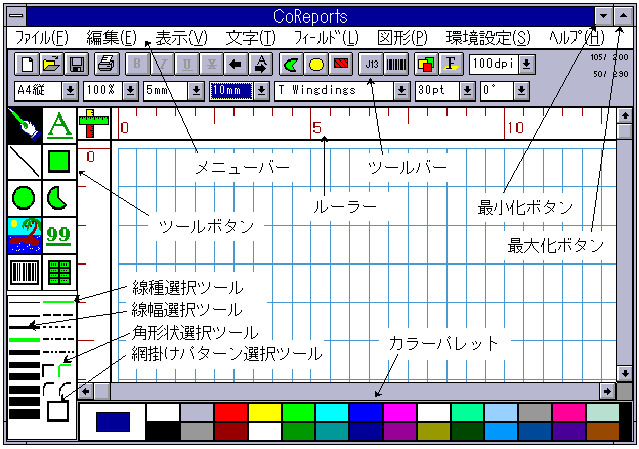The height and width of the screenshot is (449, 639).
Task: Toggle strikethrough text formatting
Action: (x=212, y=64)
